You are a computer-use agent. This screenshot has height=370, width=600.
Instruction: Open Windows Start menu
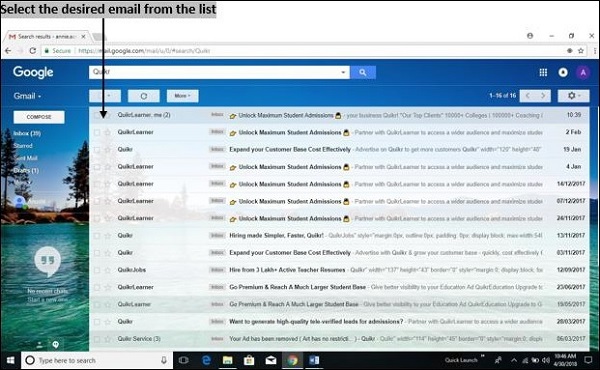[10, 360]
